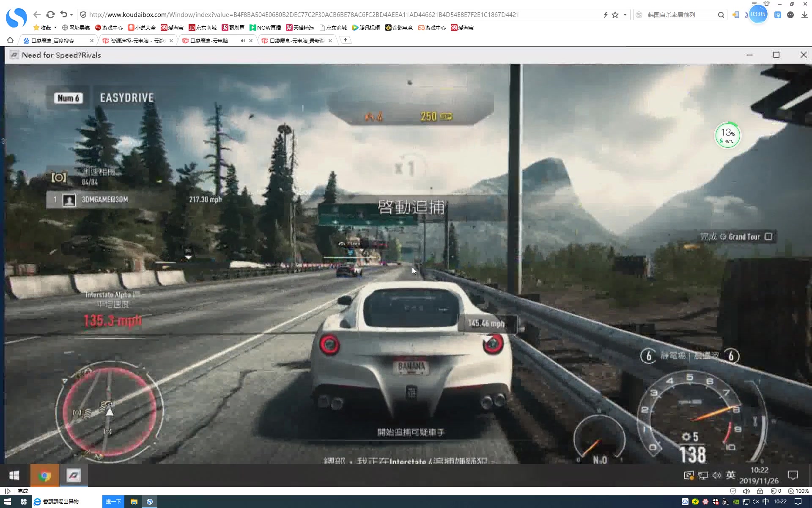Click the search magnifier icon
812x508 pixels.
click(x=721, y=15)
